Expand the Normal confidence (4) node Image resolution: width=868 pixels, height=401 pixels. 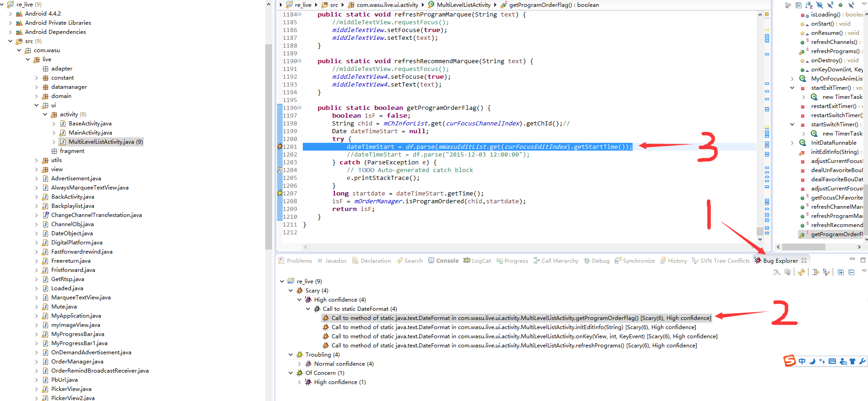[300, 364]
